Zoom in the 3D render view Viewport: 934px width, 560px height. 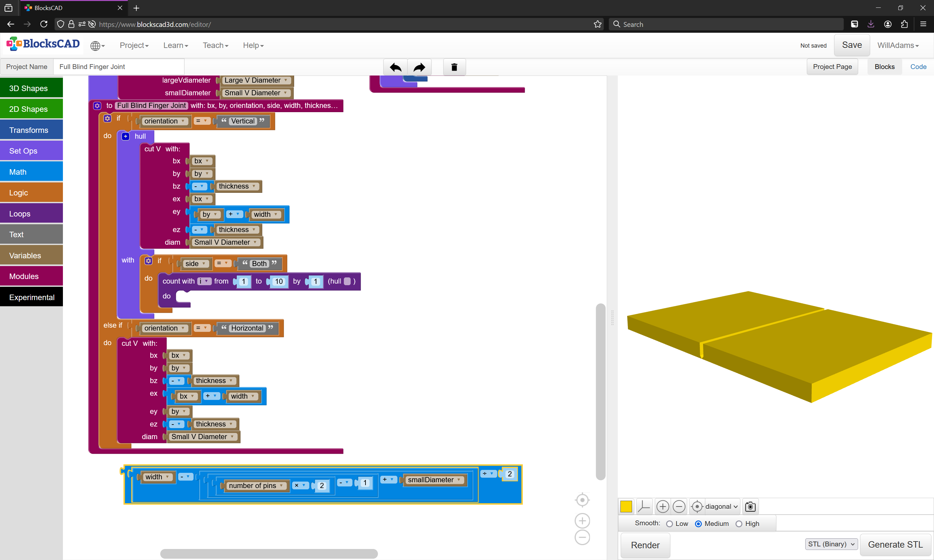click(663, 507)
